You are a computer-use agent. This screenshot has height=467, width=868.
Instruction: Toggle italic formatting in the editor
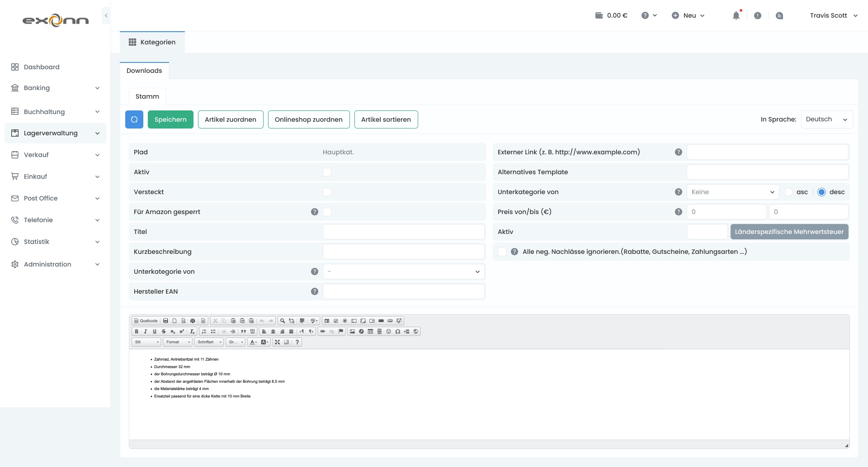coord(146,331)
